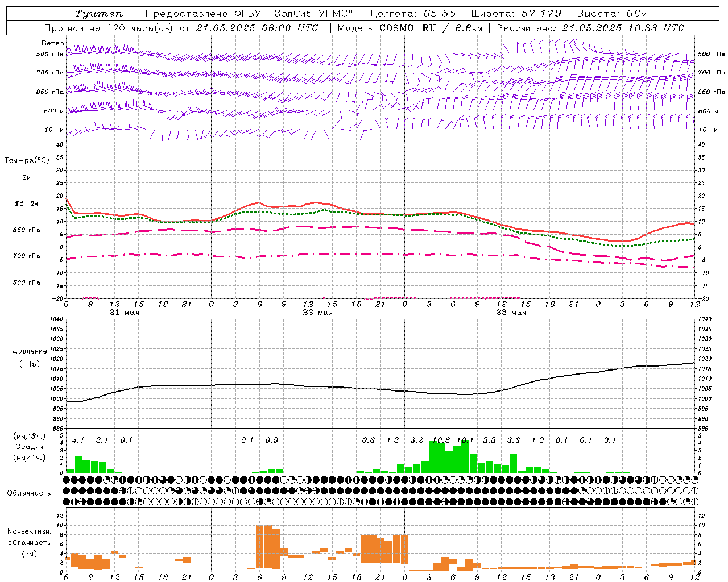Select the '2м' temperature legend entry

tap(27, 178)
